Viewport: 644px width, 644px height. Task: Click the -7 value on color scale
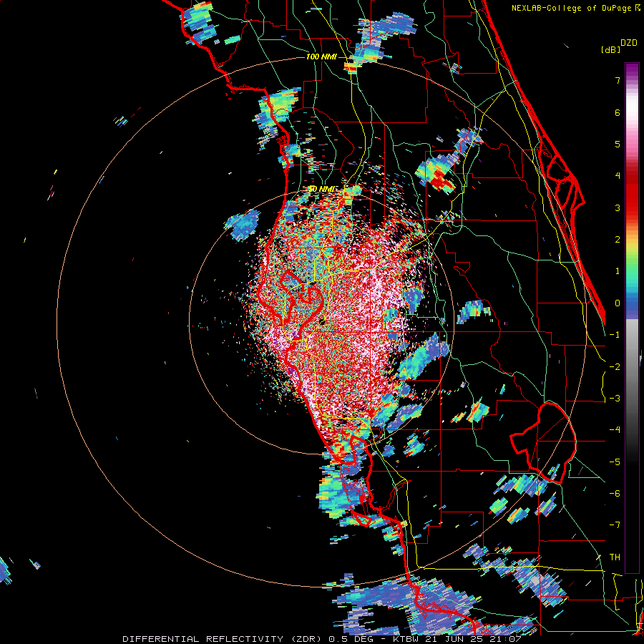pos(615,525)
